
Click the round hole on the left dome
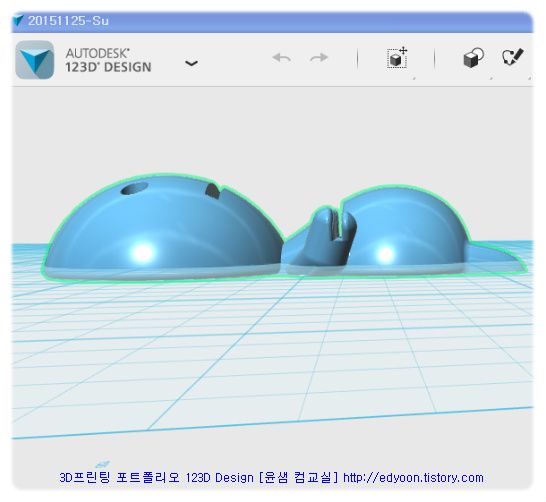pos(134,188)
